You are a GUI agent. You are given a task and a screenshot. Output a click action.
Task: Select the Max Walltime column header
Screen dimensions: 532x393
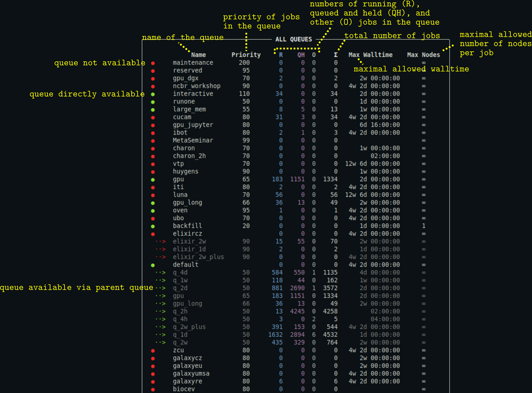(x=371, y=54)
